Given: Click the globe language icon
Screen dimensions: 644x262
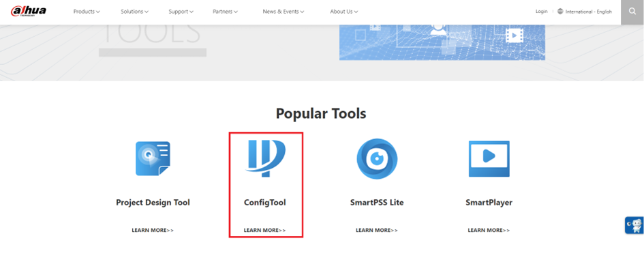Looking at the screenshot, I should (560, 12).
